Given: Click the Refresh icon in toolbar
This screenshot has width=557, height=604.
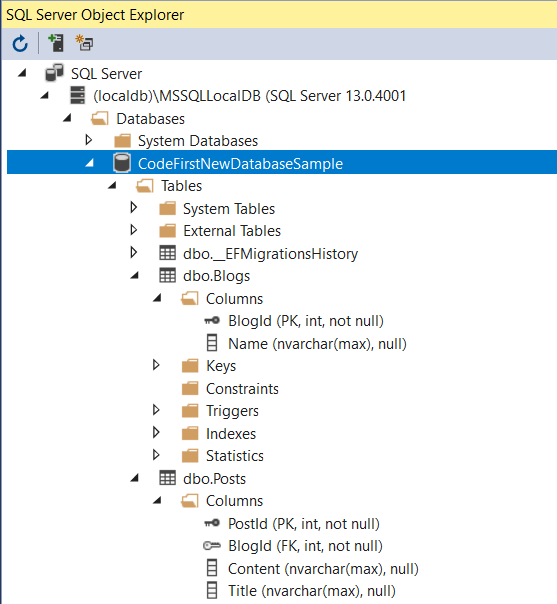Looking at the screenshot, I should (20, 44).
